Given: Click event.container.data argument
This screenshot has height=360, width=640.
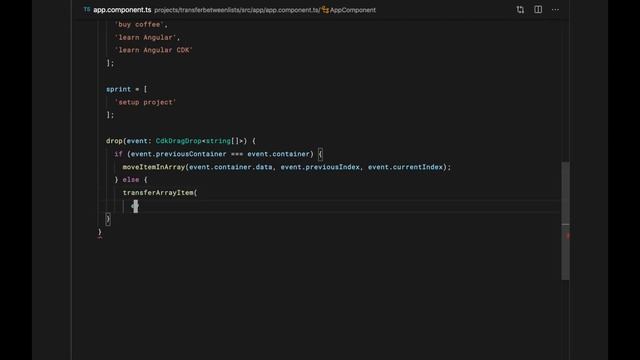Looking at the screenshot, I should [x=231, y=167].
